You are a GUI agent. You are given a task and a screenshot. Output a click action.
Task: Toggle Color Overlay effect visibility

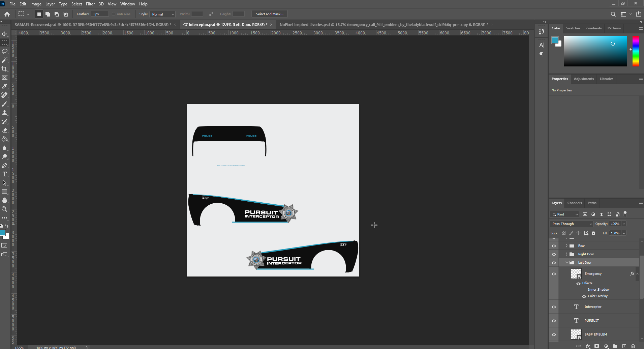click(584, 296)
